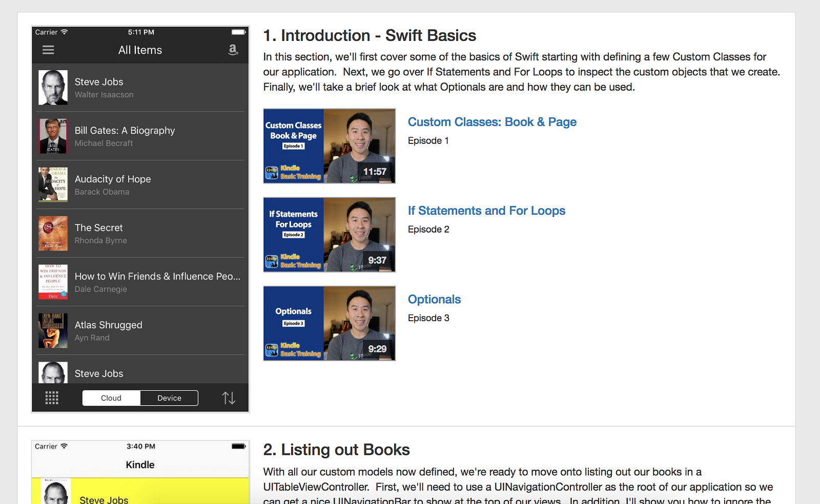Select The Secret book row
The width and height of the screenshot is (820, 504).
pos(140,234)
